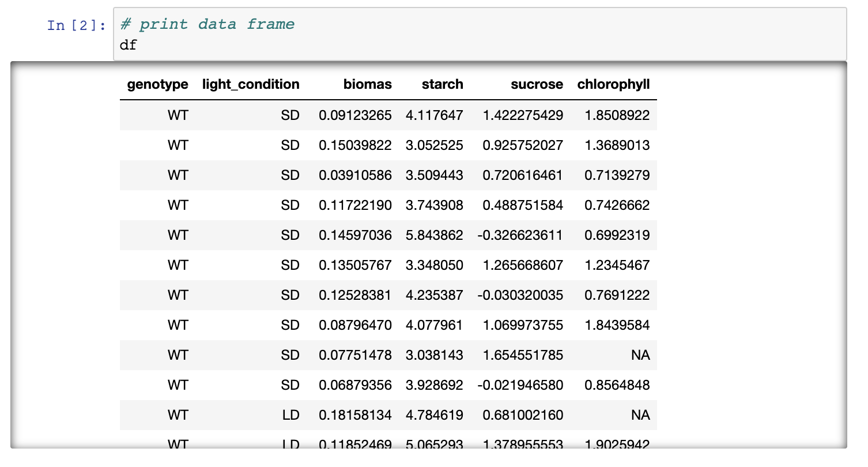This screenshot has height=467, width=868.
Task: Click biomas value 0.13505767
Action: (x=356, y=265)
